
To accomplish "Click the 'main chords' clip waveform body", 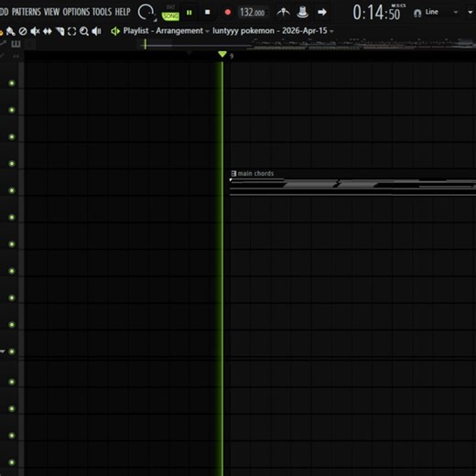I will (x=352, y=186).
